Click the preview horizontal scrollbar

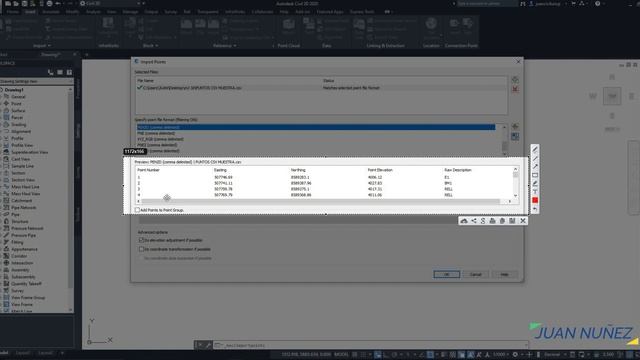[320, 201]
